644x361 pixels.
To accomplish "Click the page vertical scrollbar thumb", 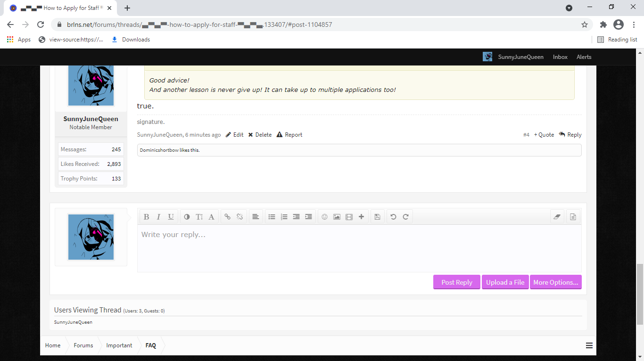I will 640,294.
